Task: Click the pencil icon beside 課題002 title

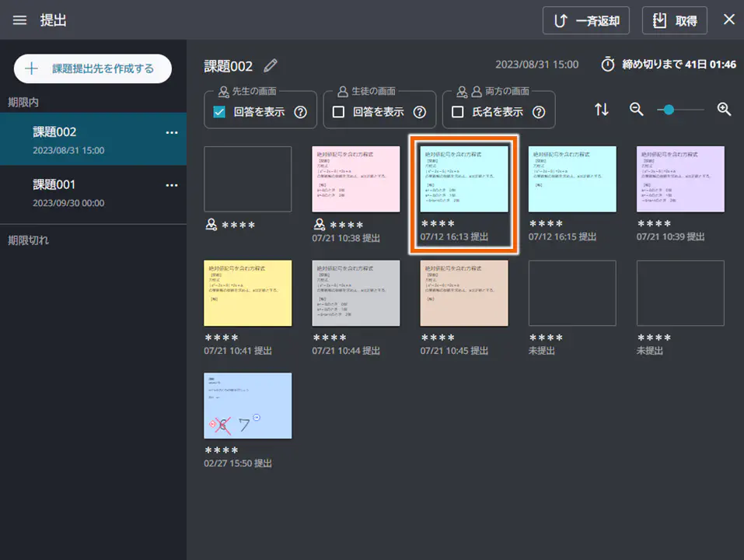Action: pos(270,65)
